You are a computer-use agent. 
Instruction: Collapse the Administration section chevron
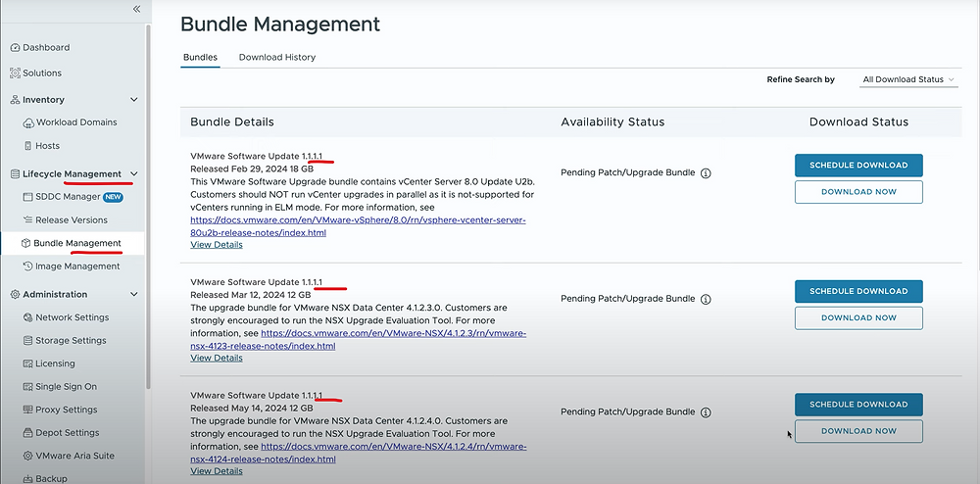[x=133, y=294]
